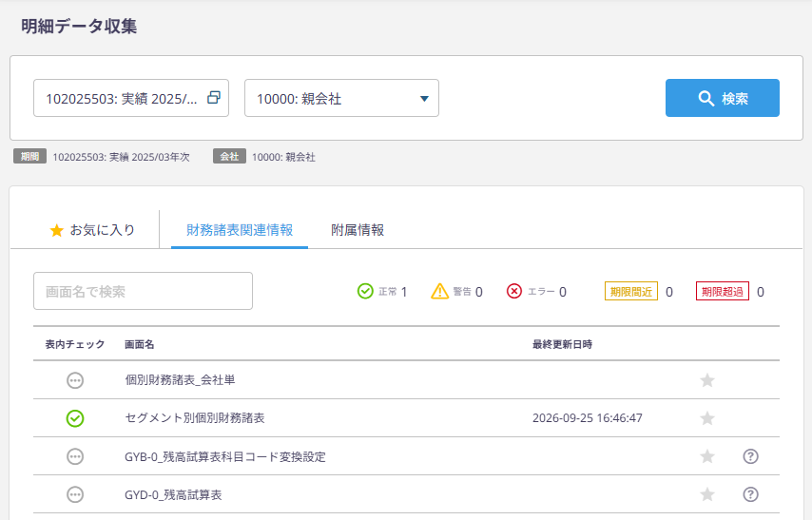
Task: Filter by 警告 warning triangle icon
Action: click(x=439, y=291)
